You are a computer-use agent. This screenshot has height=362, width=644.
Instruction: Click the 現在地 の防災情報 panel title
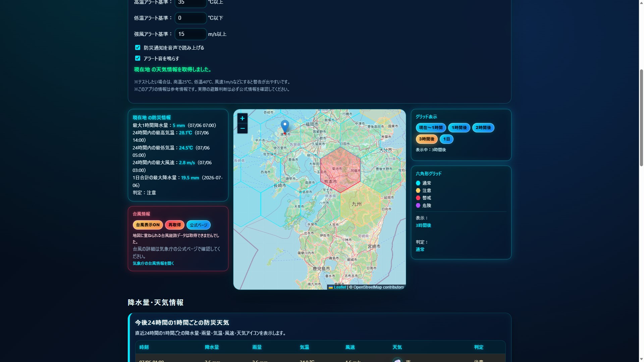pyautogui.click(x=152, y=118)
